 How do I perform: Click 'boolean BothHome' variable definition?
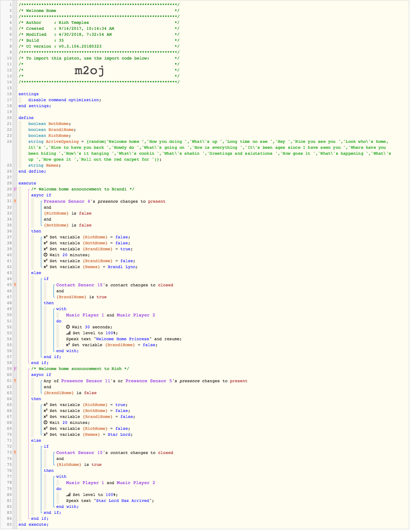click(50, 124)
